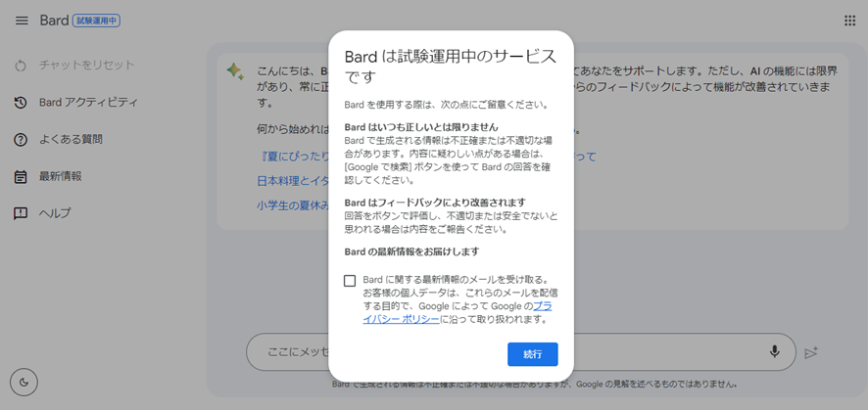Click the 試験運用中 badge beside Bard
This screenshot has width=868, height=410.
pos(96,21)
